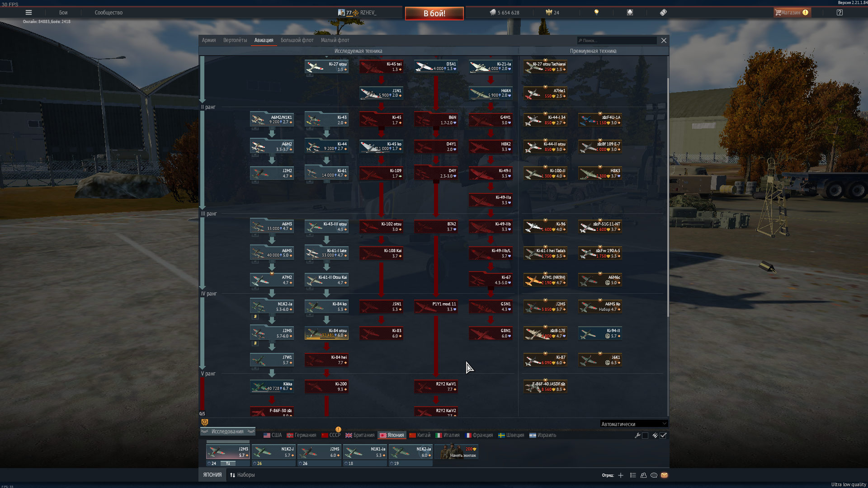This screenshot has width=868, height=488.
Task: Select Британия nation tab
Action: [x=360, y=436]
